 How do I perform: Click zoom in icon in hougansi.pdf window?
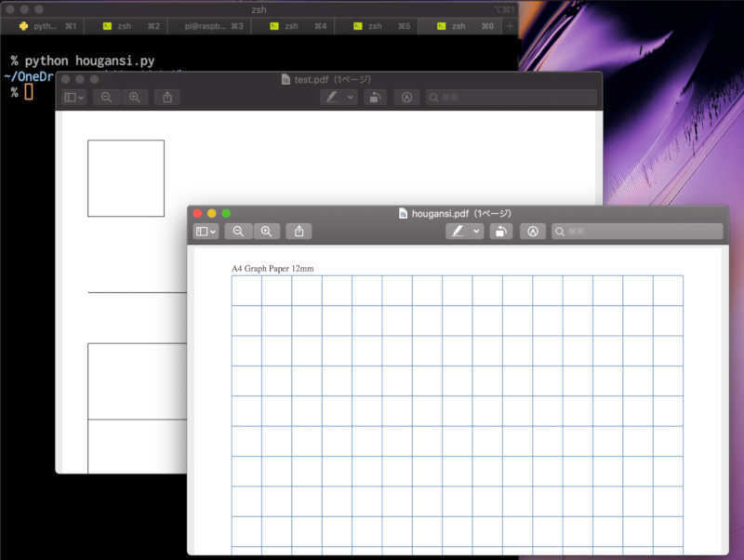(x=266, y=231)
